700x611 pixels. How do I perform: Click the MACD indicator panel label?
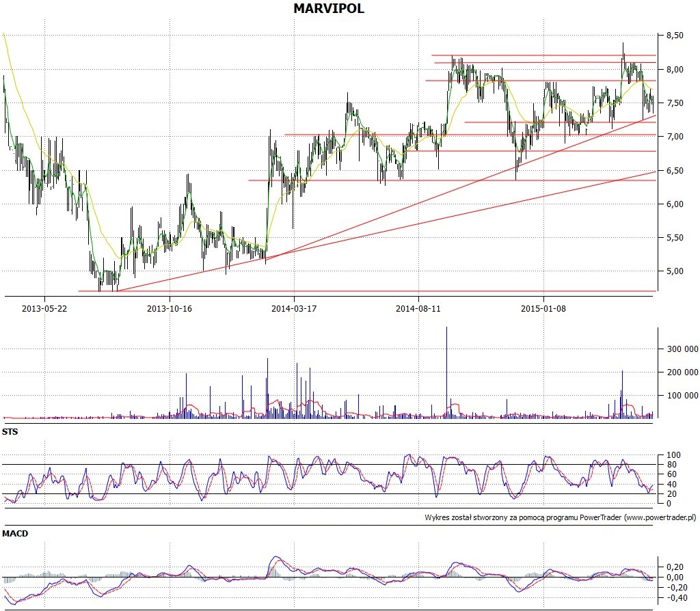[15, 533]
